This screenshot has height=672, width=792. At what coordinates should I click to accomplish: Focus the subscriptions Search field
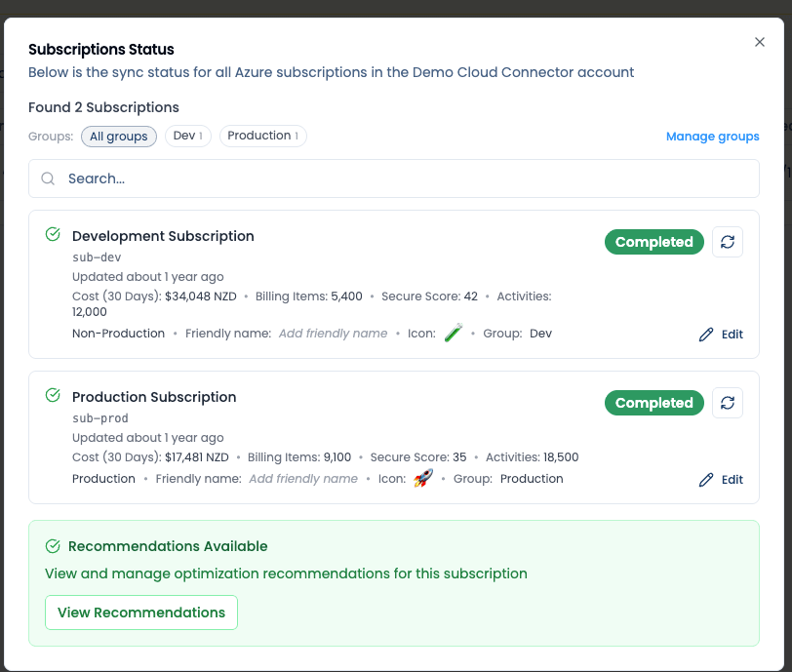[400, 178]
